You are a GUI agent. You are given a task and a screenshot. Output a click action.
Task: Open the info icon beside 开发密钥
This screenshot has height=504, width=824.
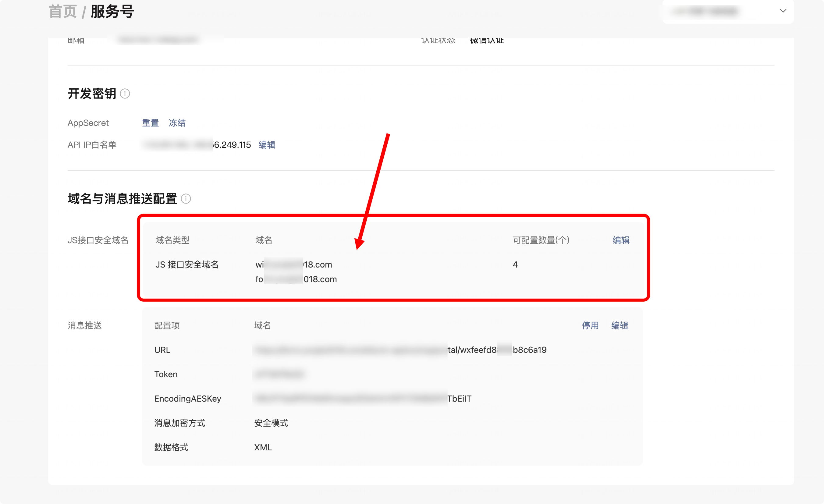125,94
